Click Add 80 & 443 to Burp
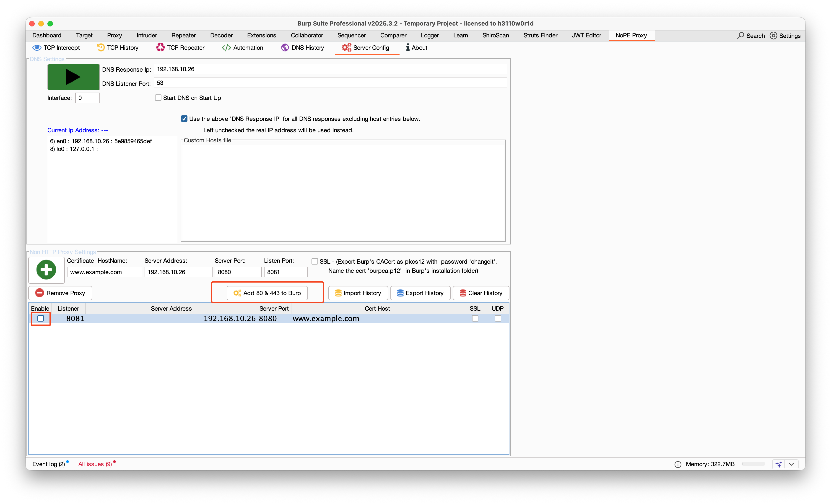The width and height of the screenshot is (831, 504). (x=267, y=293)
